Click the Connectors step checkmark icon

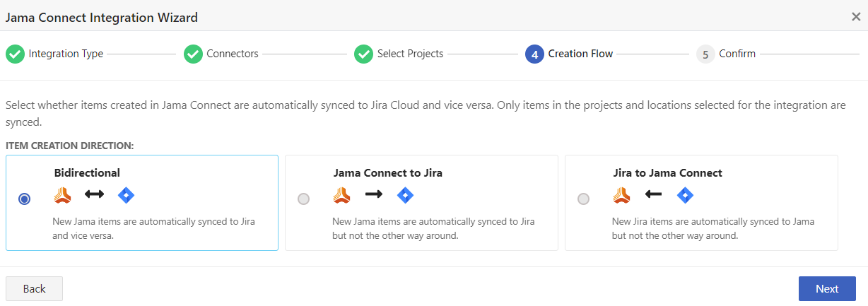[x=193, y=54]
